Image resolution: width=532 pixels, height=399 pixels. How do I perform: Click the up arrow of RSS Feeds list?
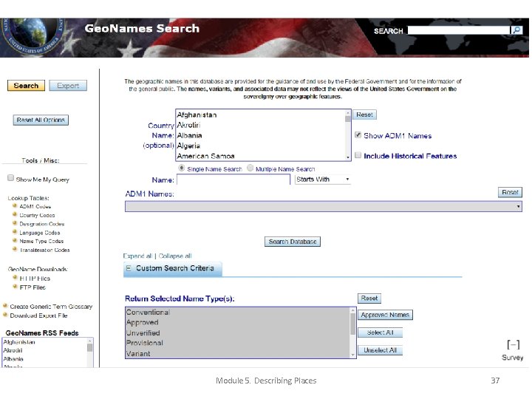[x=90, y=341]
